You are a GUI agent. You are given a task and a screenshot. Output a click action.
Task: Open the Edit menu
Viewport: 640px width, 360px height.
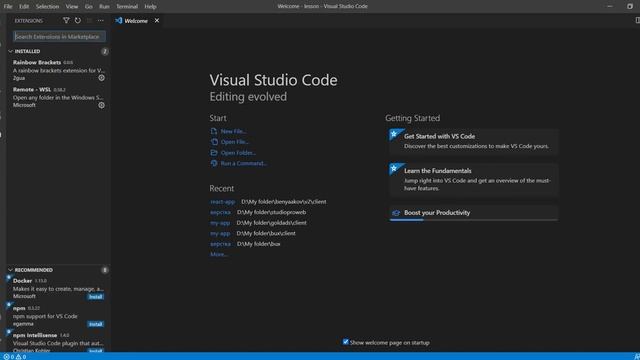(24, 6)
